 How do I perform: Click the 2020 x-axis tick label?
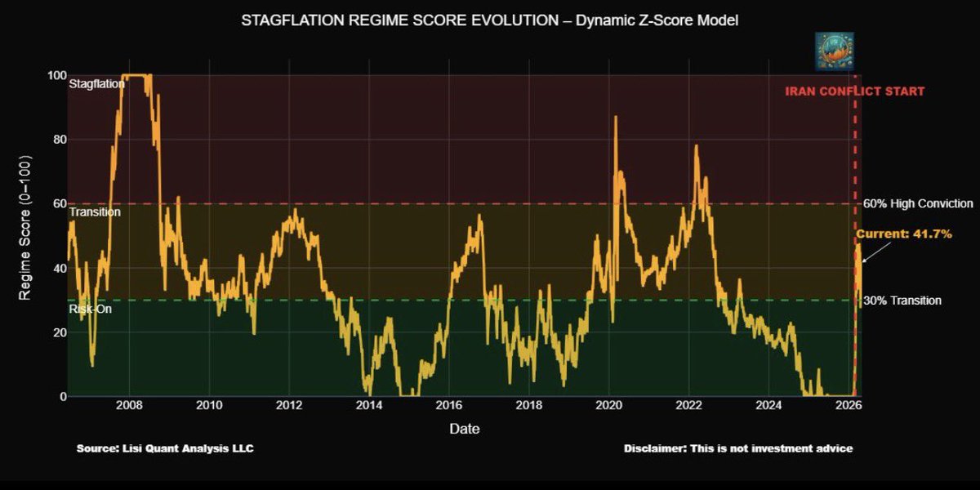click(x=609, y=405)
